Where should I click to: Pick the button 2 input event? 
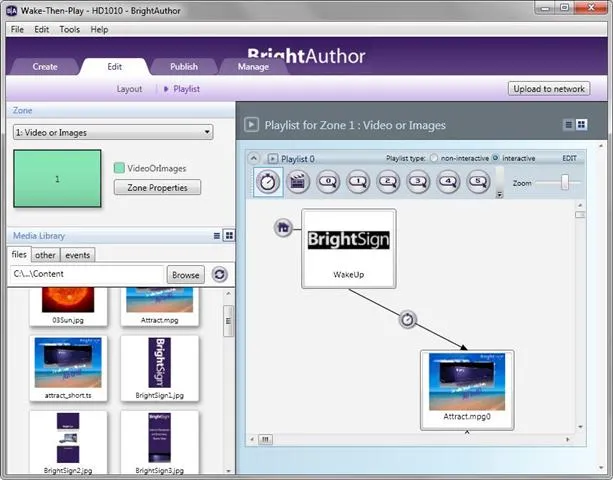tap(388, 182)
